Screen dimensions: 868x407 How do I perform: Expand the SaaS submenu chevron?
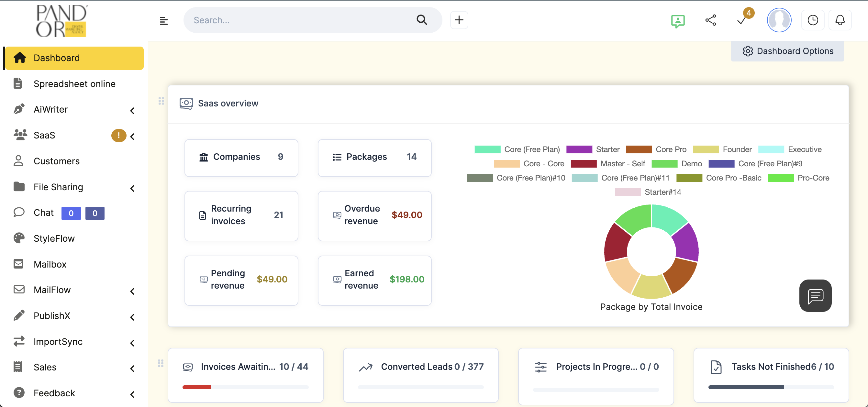tap(132, 137)
